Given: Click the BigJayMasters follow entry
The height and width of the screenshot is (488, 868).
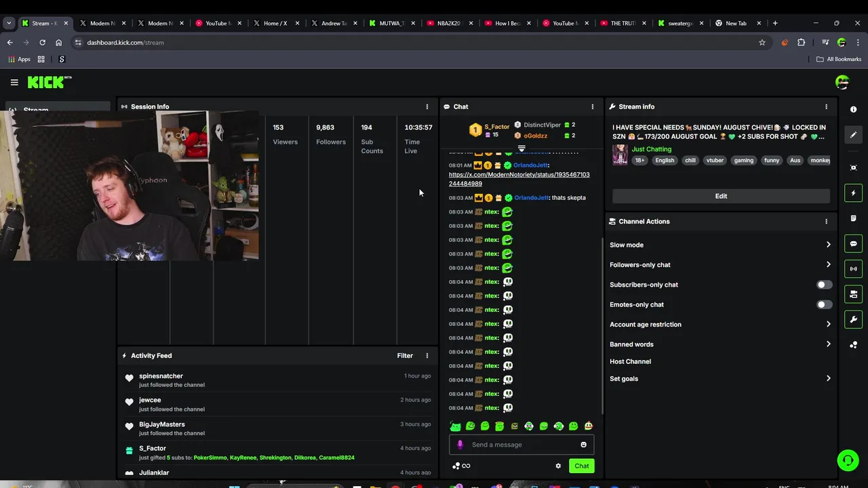Looking at the screenshot, I should (278, 428).
